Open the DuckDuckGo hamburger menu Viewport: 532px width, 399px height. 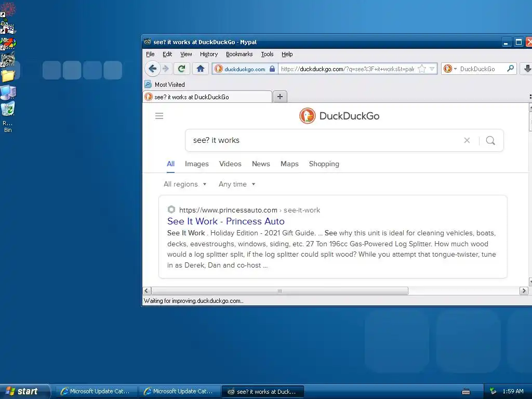[159, 116]
